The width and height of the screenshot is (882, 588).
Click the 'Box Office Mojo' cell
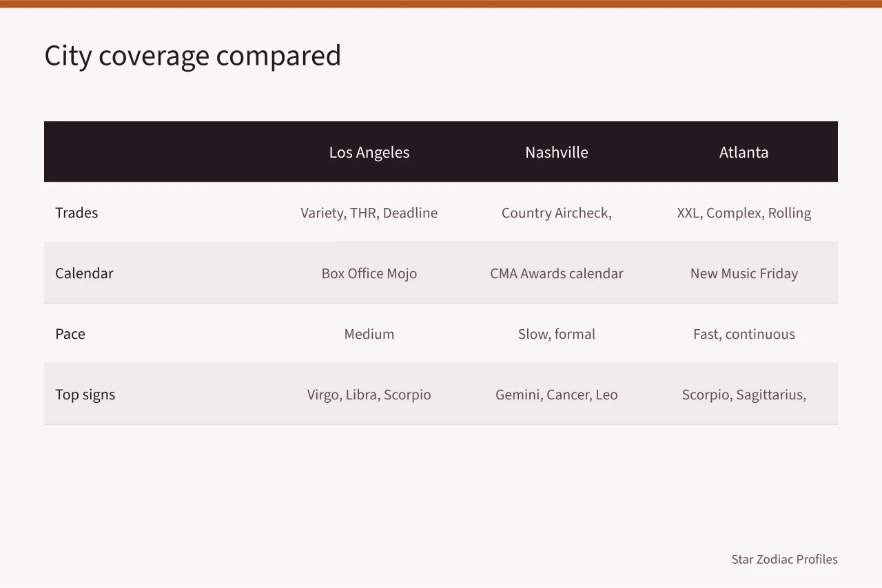[369, 273]
